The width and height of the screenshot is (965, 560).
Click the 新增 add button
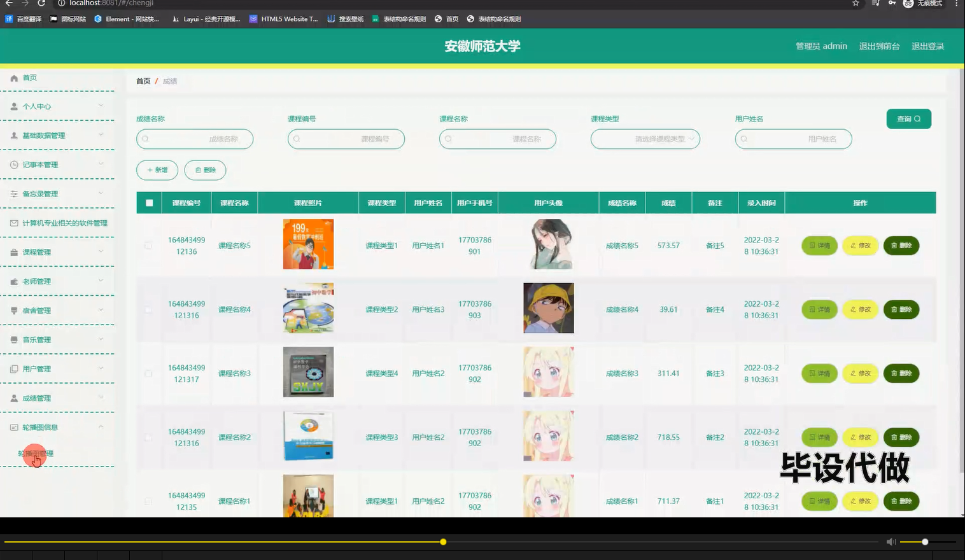(157, 170)
